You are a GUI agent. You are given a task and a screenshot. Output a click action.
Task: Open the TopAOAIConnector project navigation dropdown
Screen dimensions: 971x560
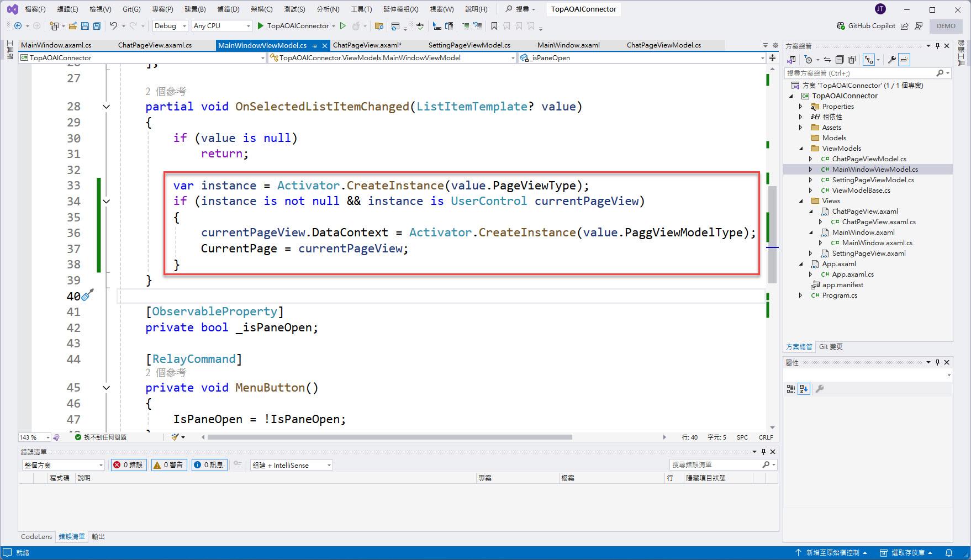coord(143,57)
